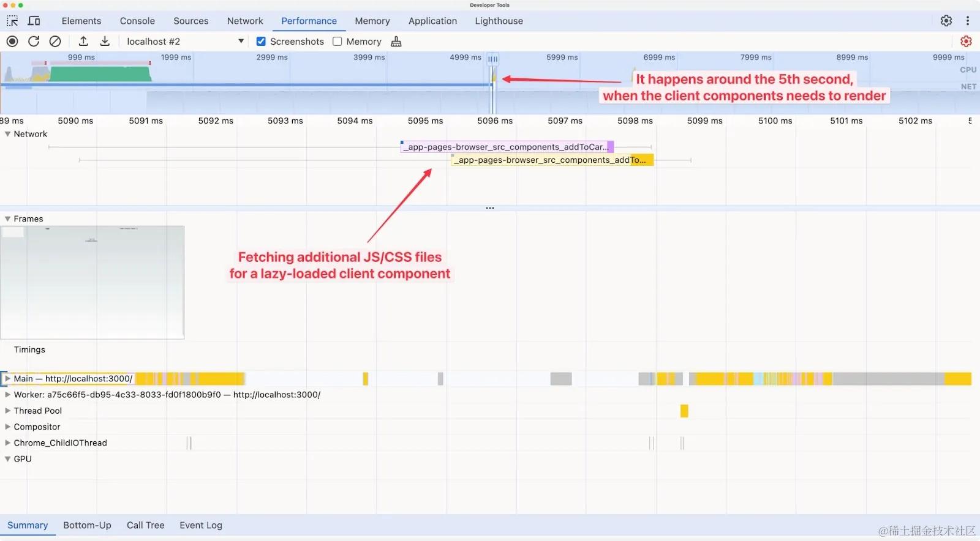
Task: Expand the Compositor track
Action: (7, 427)
